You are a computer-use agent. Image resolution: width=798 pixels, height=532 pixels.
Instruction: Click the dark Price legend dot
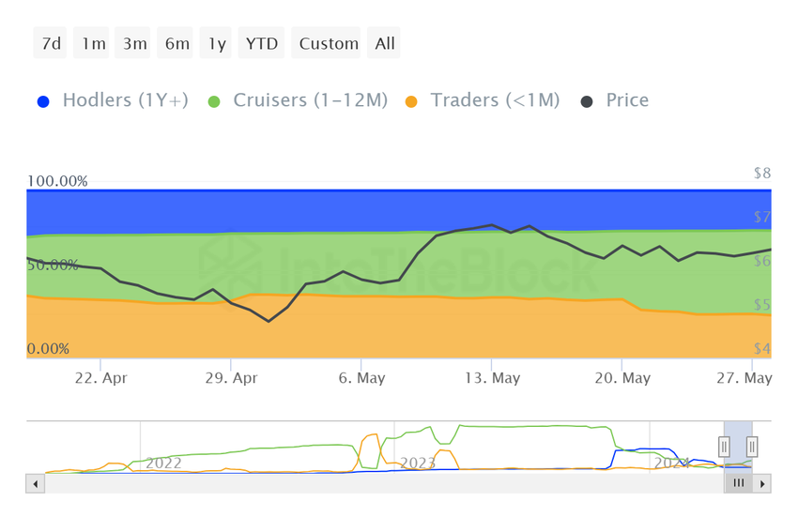tap(587, 101)
